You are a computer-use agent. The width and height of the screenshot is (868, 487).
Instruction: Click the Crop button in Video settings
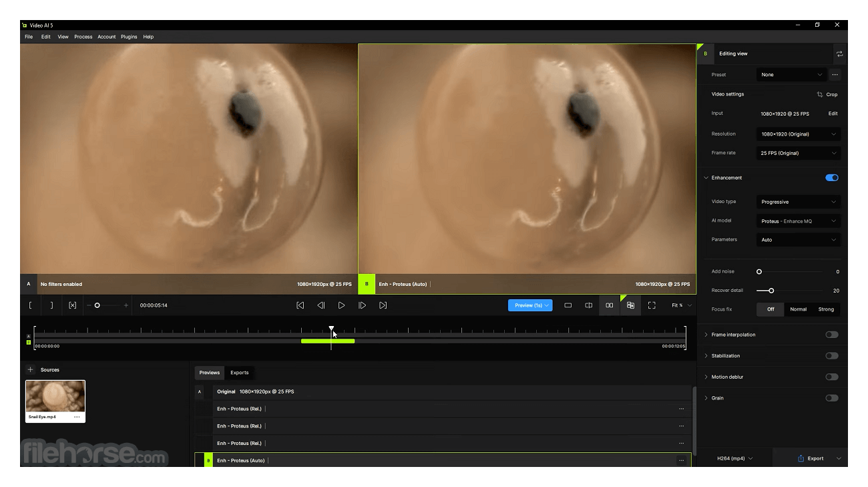coord(827,94)
